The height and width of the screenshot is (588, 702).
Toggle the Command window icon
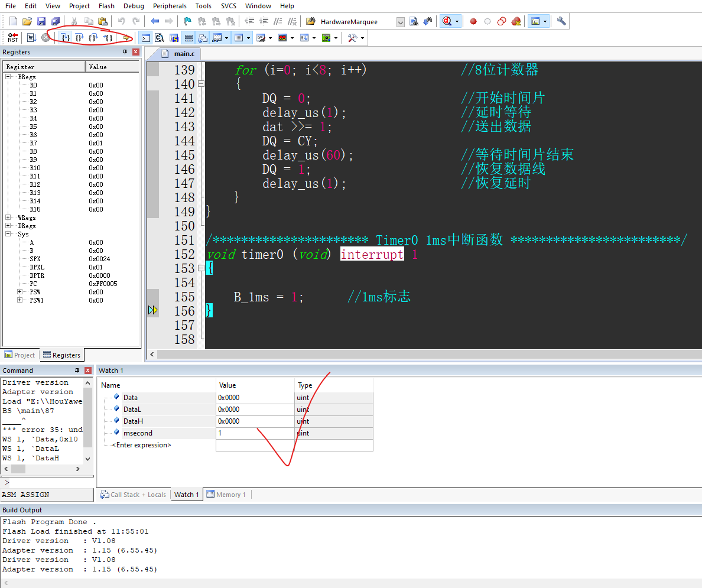coord(146,38)
